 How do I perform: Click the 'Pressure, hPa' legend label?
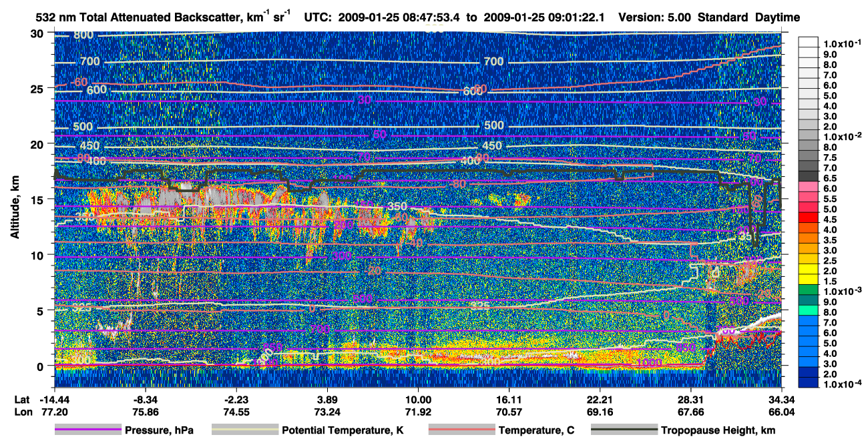pos(160,430)
